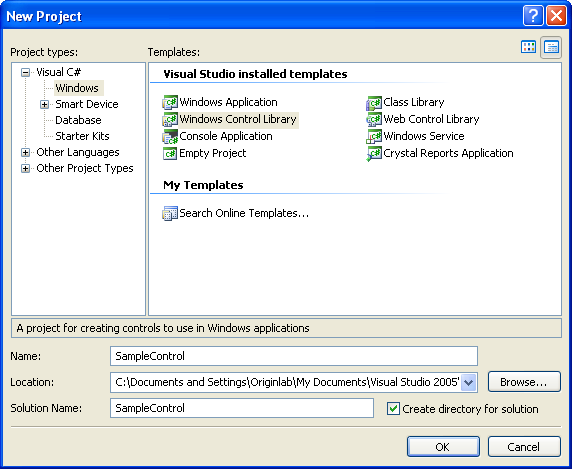Click the Windows Control Library text
The image size is (572, 469).
(238, 119)
